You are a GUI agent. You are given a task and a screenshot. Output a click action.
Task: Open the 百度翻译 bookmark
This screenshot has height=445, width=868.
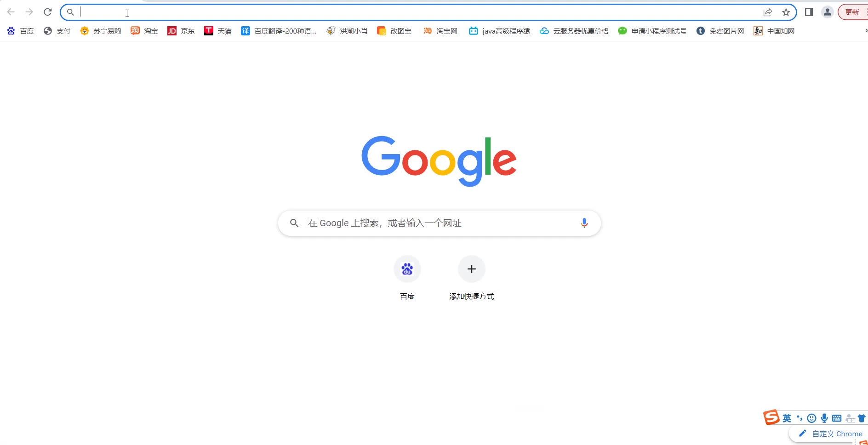279,31
